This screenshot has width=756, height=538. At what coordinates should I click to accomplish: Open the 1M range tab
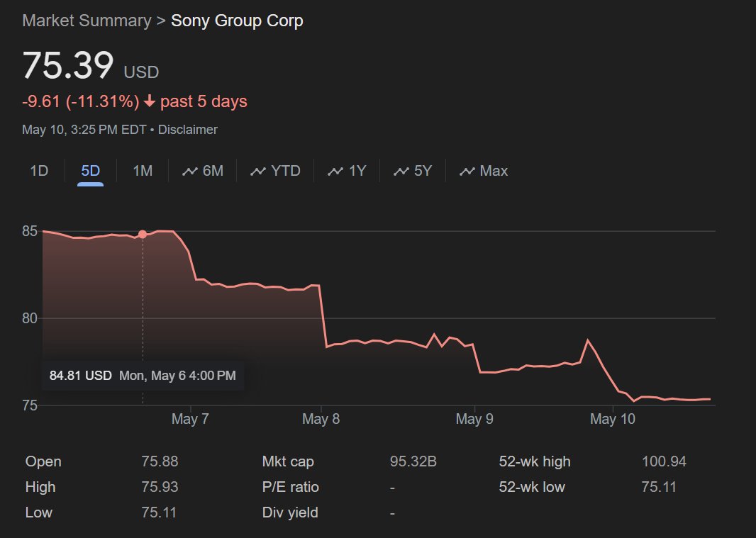click(143, 171)
